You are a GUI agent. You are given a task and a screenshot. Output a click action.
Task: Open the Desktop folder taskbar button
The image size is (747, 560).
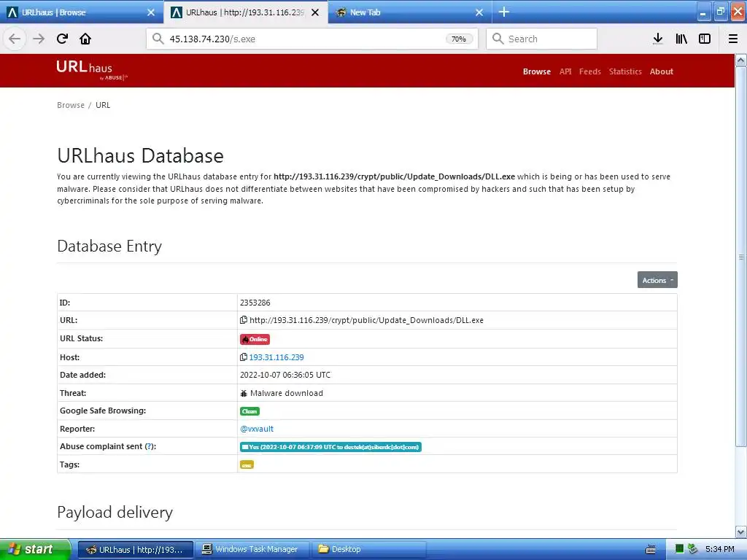point(369,550)
